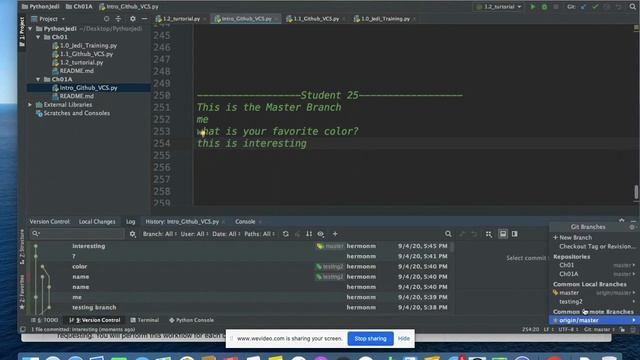
Task: Click the lock read-only icon in the status bar
Action: (x=622, y=329)
